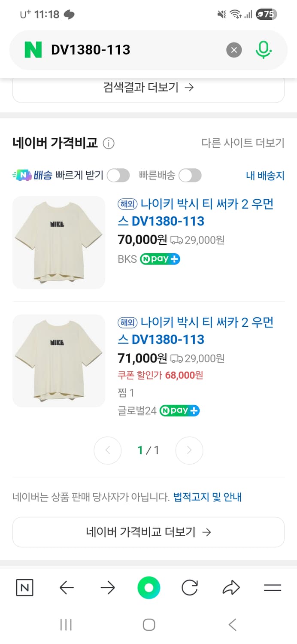
Task: Tap the refresh icon in the browser toolbar
Action: pyautogui.click(x=190, y=587)
